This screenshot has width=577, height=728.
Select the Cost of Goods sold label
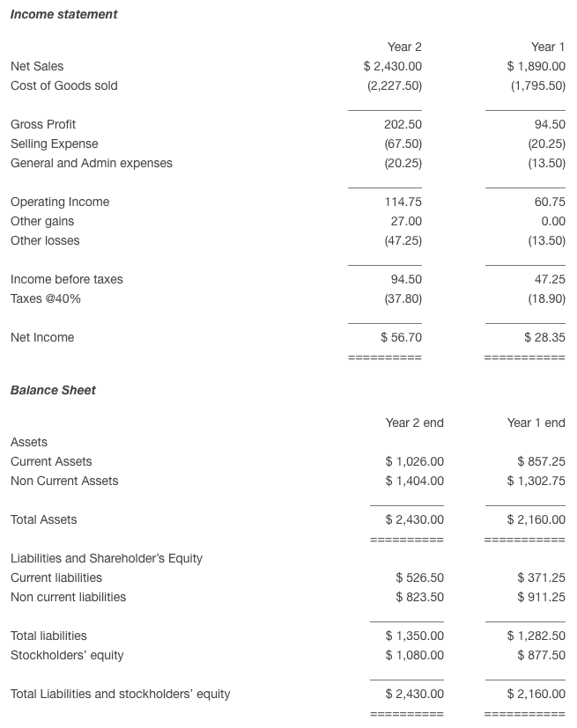tap(64, 86)
